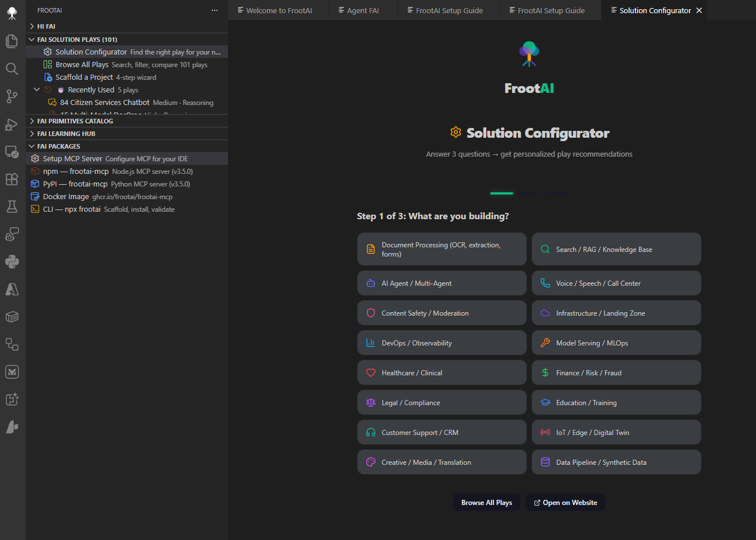Choose Content Safety / Moderation option
Viewport: 756px width, 540px height.
(441, 313)
